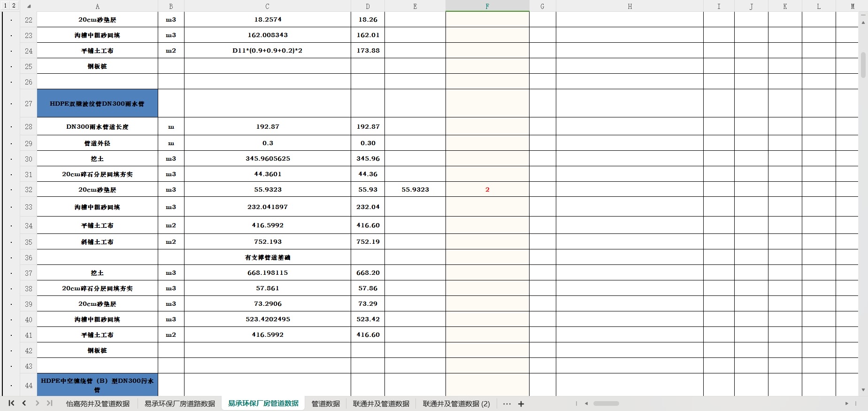This screenshot has width=868, height=411.
Task: Select the value 44.3601
Action: click(x=268, y=174)
